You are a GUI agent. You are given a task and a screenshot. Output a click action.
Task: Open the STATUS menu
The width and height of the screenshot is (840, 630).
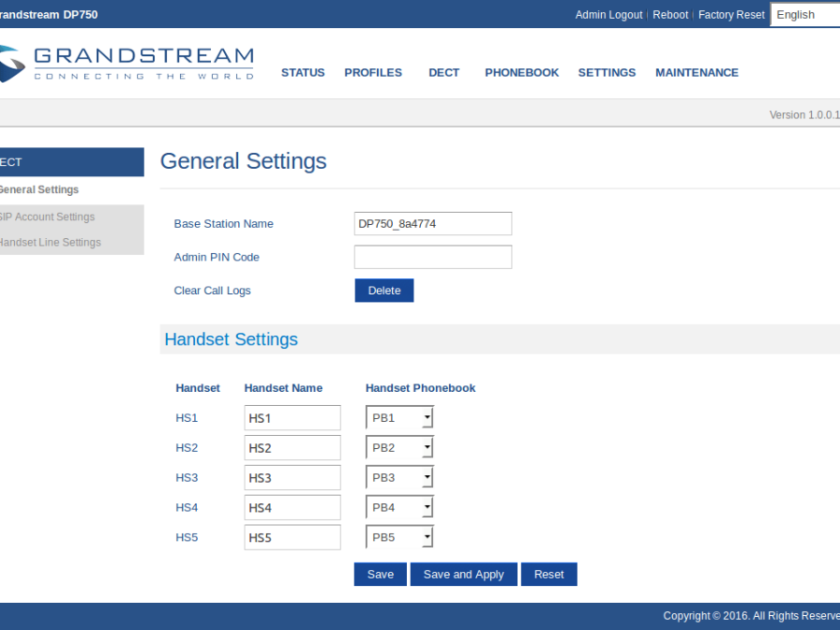pos(302,73)
